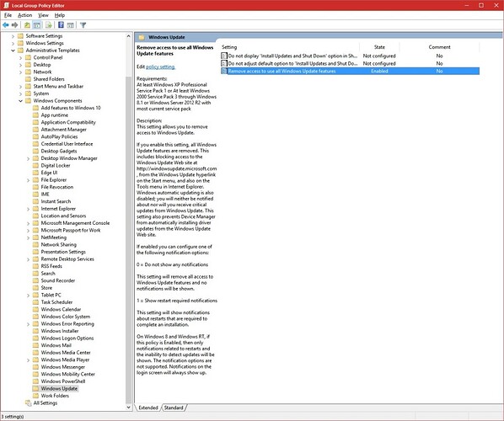Click the Shared Folders folder icon

tap(29, 79)
